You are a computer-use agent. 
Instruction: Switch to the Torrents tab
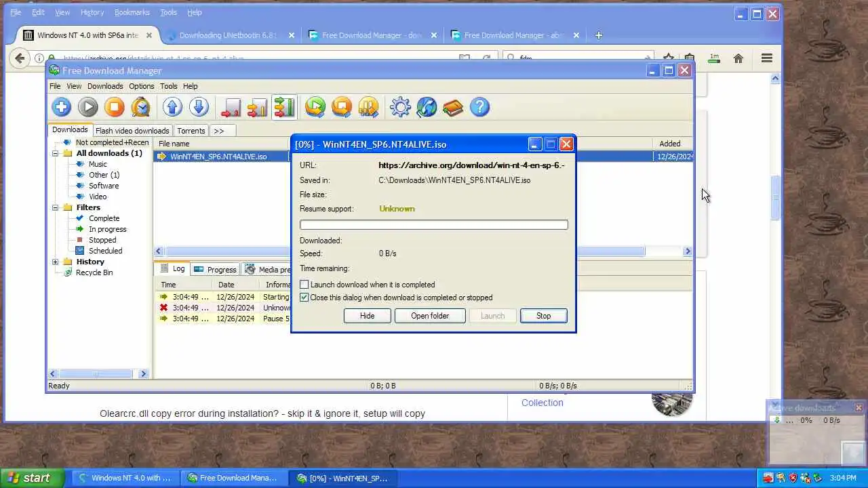[191, 131]
